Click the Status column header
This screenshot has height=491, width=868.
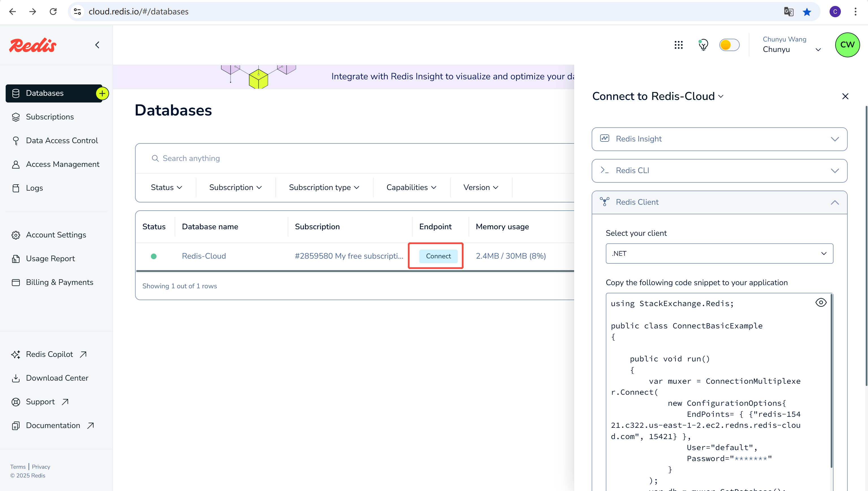[154, 227]
